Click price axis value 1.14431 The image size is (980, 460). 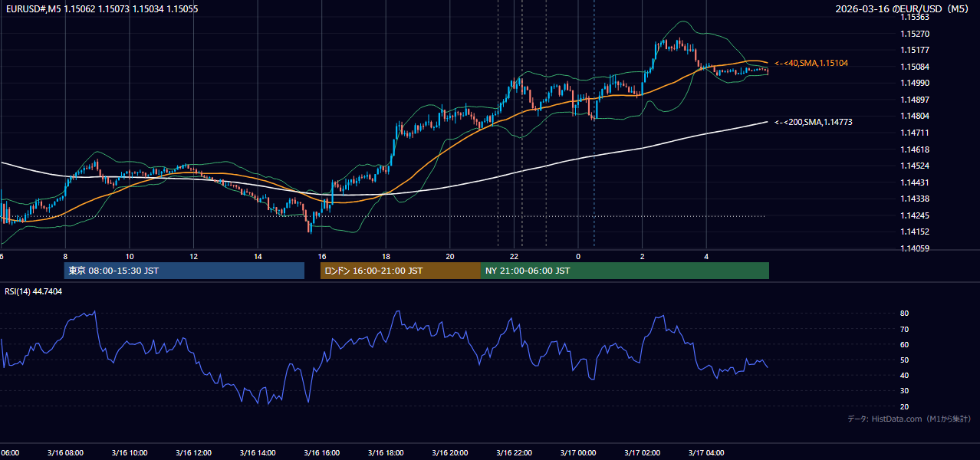(x=914, y=182)
